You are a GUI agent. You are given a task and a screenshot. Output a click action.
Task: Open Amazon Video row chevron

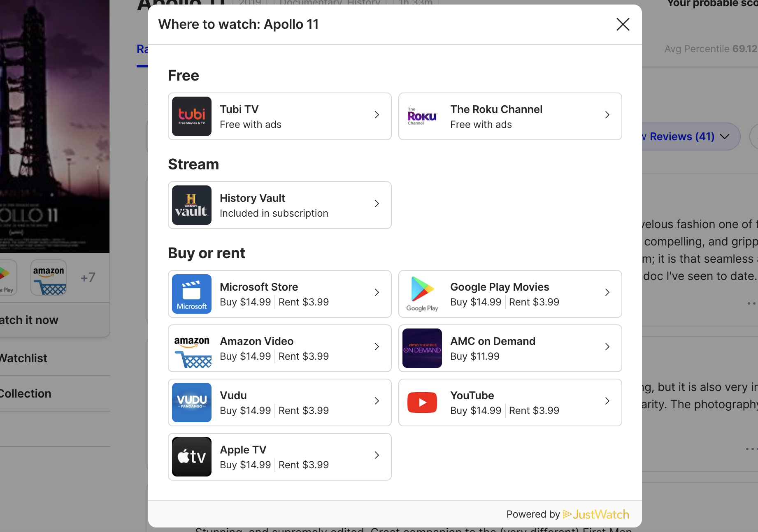[x=377, y=347]
